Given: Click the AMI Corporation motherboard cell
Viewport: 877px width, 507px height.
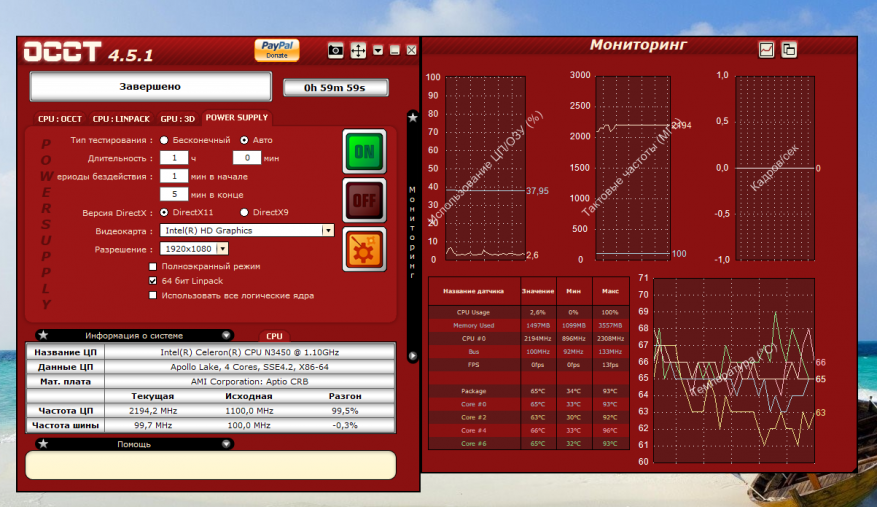Looking at the screenshot, I should pos(249,382).
